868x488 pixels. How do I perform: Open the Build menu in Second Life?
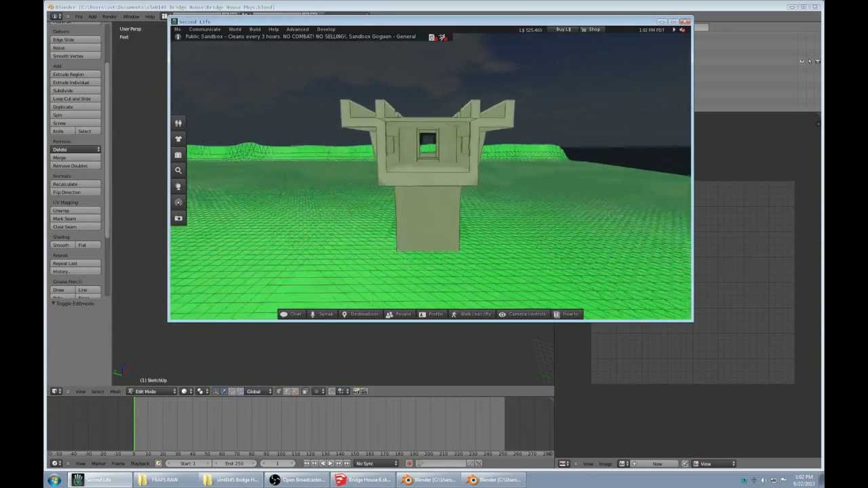point(255,30)
